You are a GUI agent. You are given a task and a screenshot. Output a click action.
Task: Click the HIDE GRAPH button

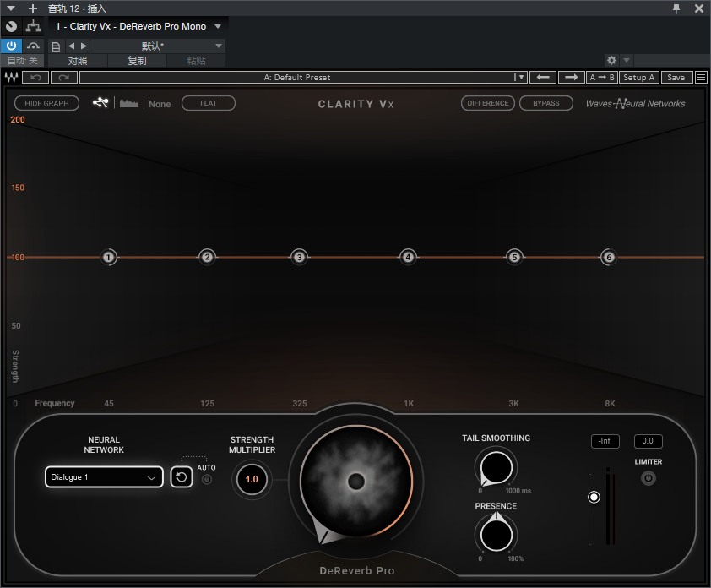coord(46,103)
